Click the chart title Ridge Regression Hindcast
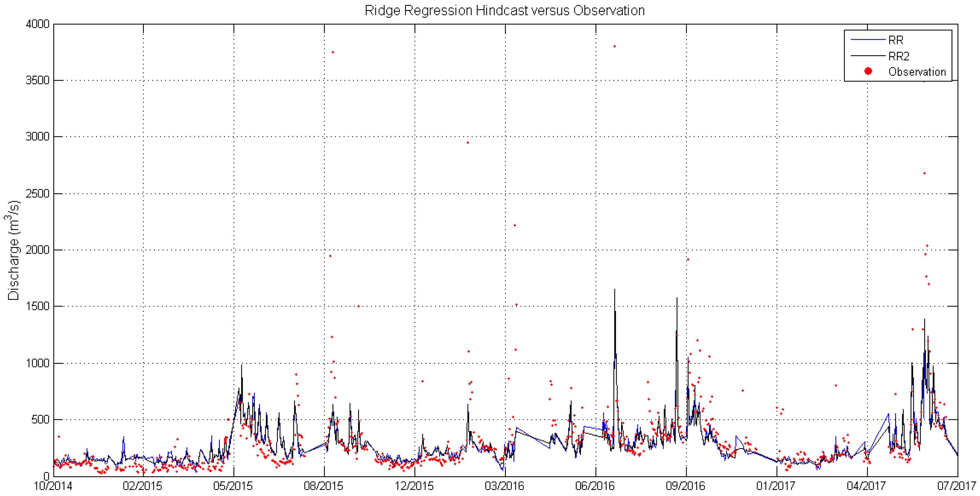 click(504, 10)
